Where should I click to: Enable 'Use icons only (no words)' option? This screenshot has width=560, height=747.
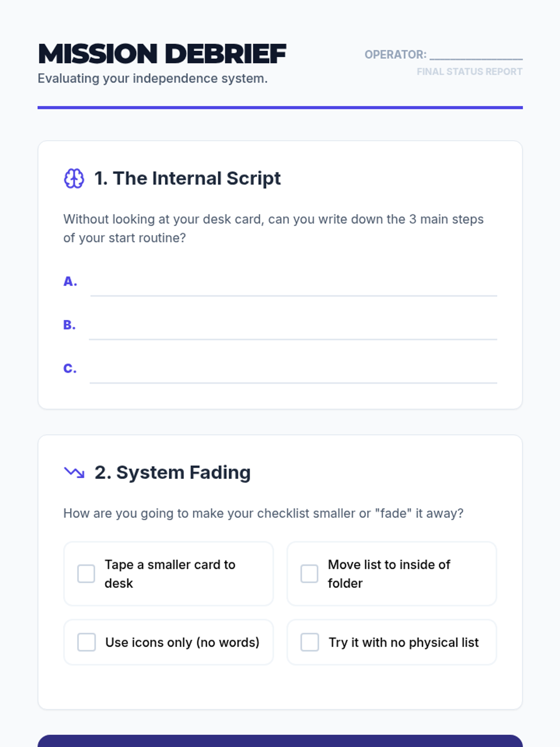[86, 642]
